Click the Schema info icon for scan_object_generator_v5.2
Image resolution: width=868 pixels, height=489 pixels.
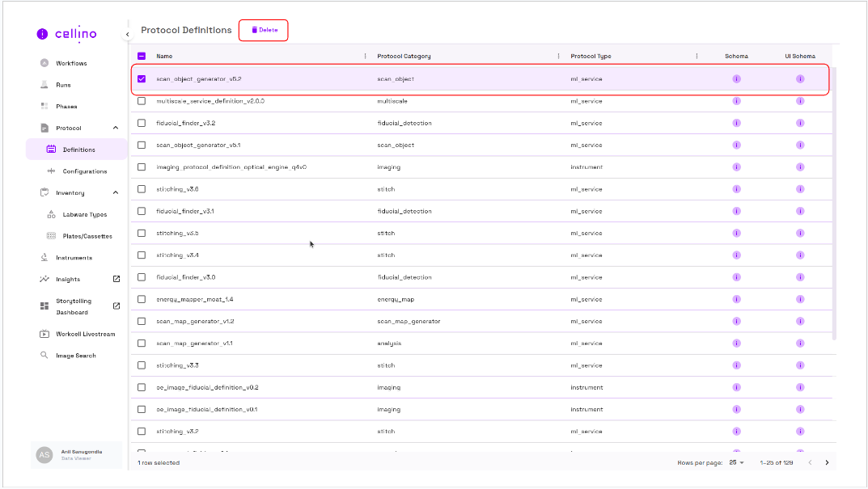coord(736,79)
